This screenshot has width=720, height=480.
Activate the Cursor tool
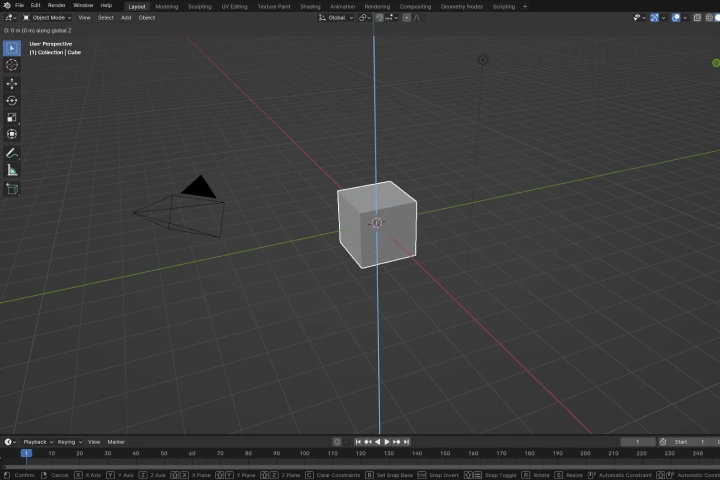[x=12, y=65]
